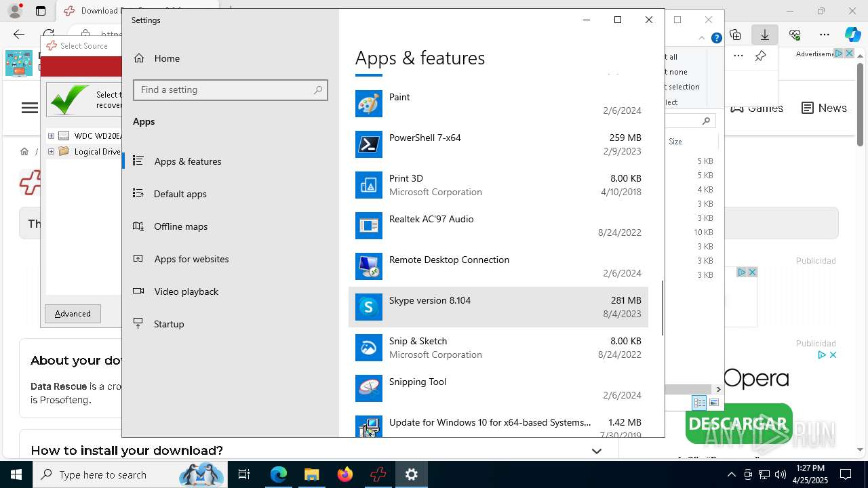Click the Size column header
The image size is (868, 488).
(x=675, y=142)
